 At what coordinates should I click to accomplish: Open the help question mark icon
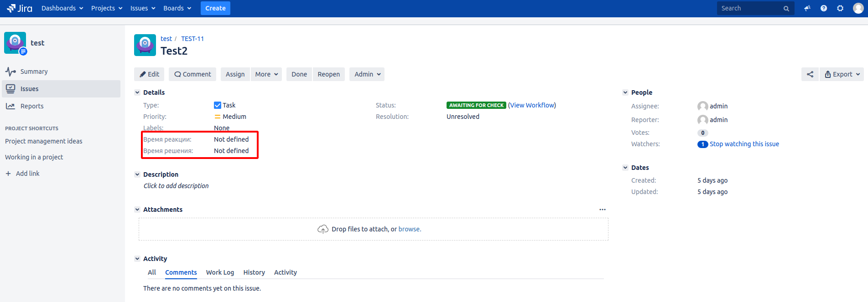824,8
